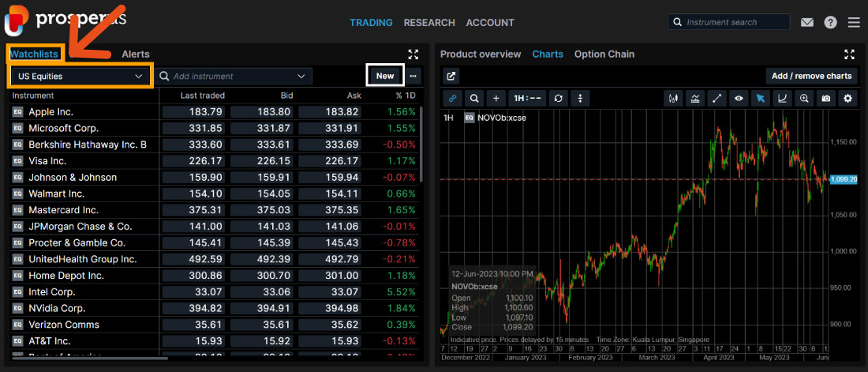Click Add / remove charts button

[811, 76]
